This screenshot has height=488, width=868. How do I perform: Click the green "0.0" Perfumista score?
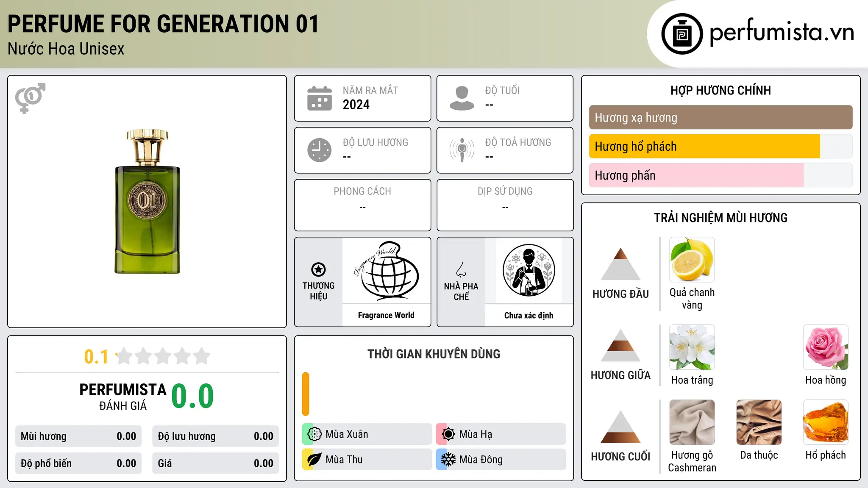(192, 396)
